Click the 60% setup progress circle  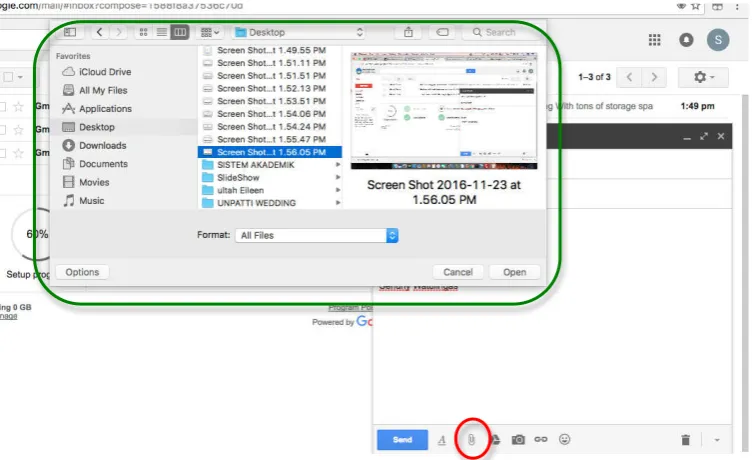(x=36, y=234)
